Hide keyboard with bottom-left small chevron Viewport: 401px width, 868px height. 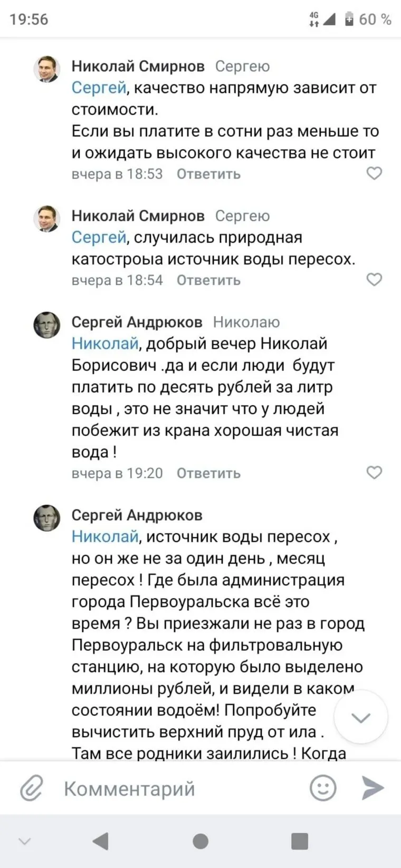tap(24, 841)
